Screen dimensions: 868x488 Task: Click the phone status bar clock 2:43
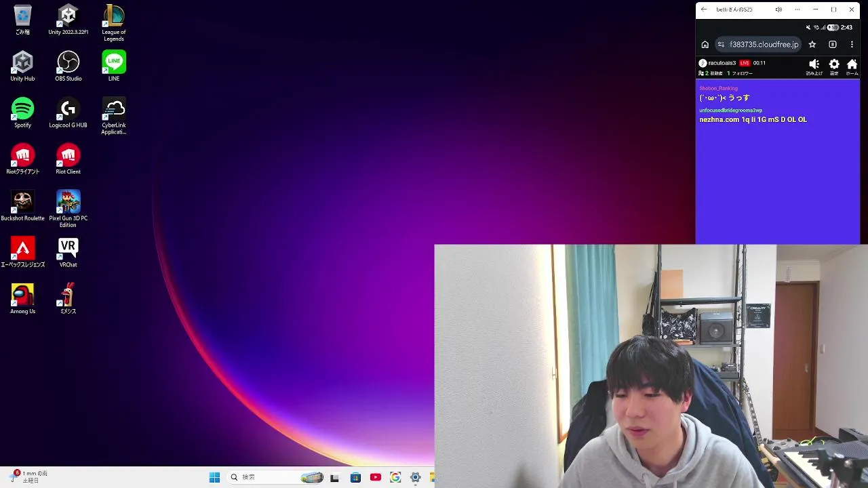point(846,28)
